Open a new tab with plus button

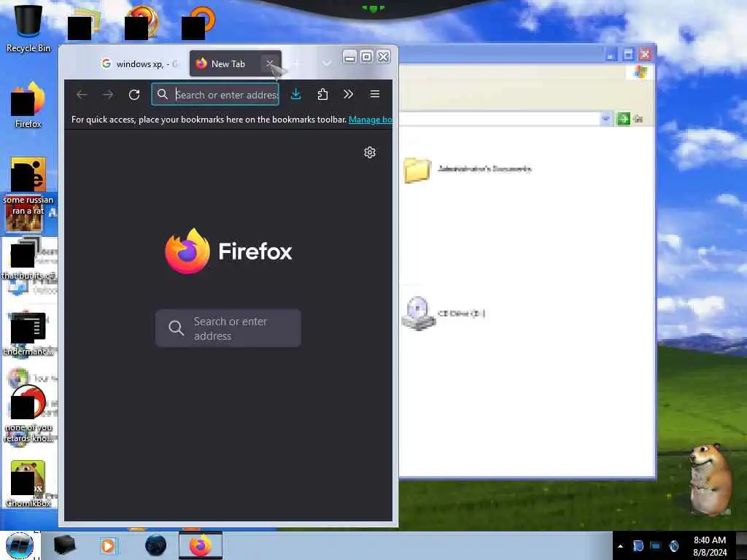(298, 63)
